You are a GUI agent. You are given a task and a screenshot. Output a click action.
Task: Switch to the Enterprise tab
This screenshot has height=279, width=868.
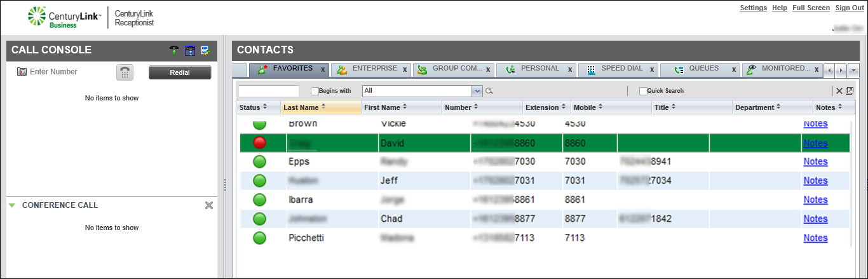(x=372, y=69)
